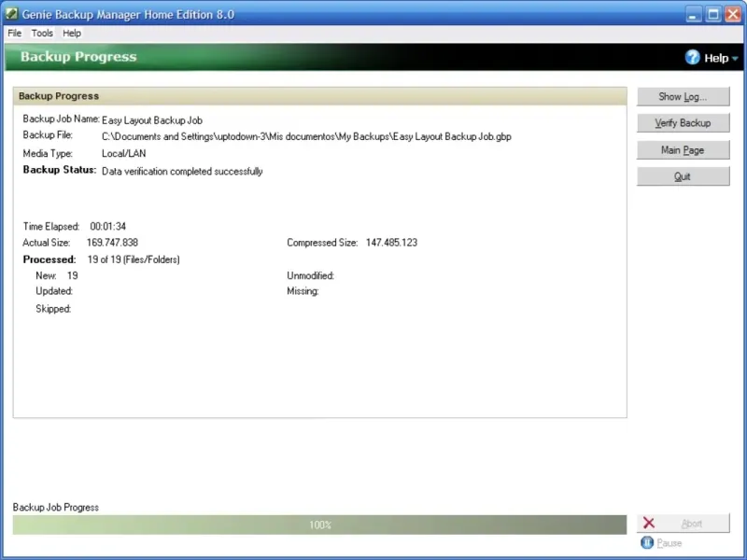Expand the Help dropdown arrow

pyautogui.click(x=735, y=59)
